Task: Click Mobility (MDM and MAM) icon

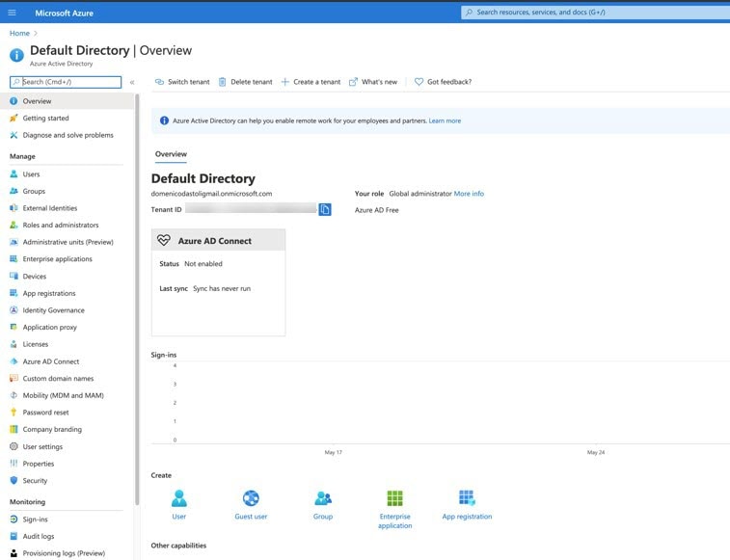Action: click(14, 395)
